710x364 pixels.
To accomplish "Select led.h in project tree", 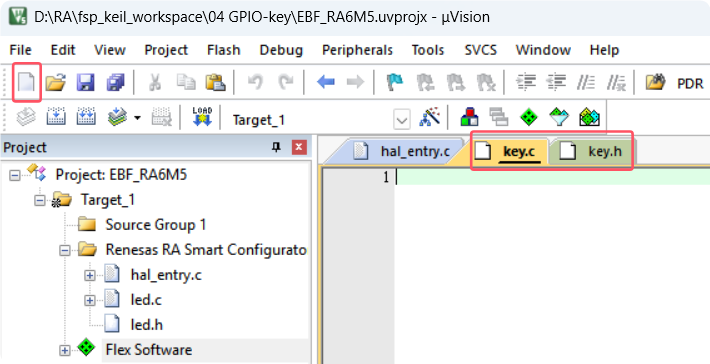I will coord(146,325).
